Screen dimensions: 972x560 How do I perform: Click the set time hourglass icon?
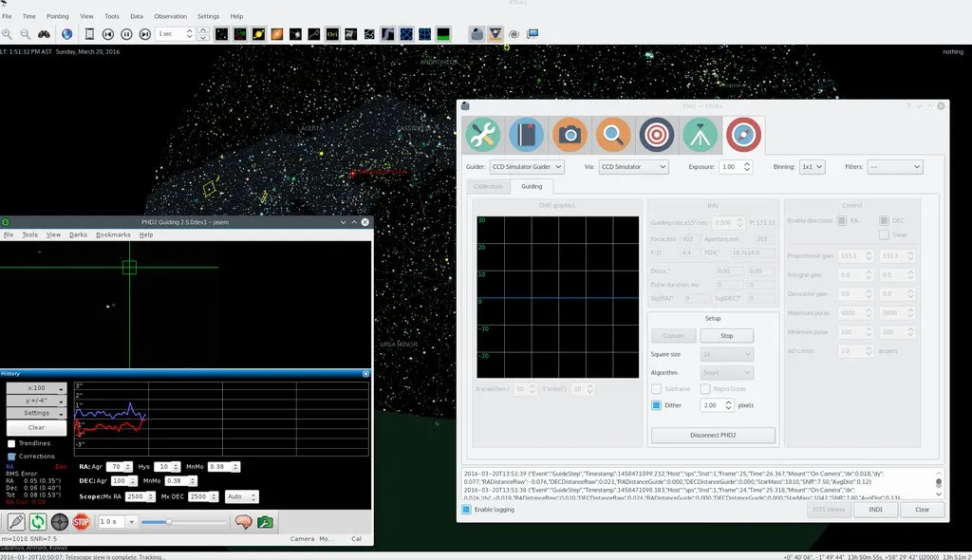click(x=89, y=34)
